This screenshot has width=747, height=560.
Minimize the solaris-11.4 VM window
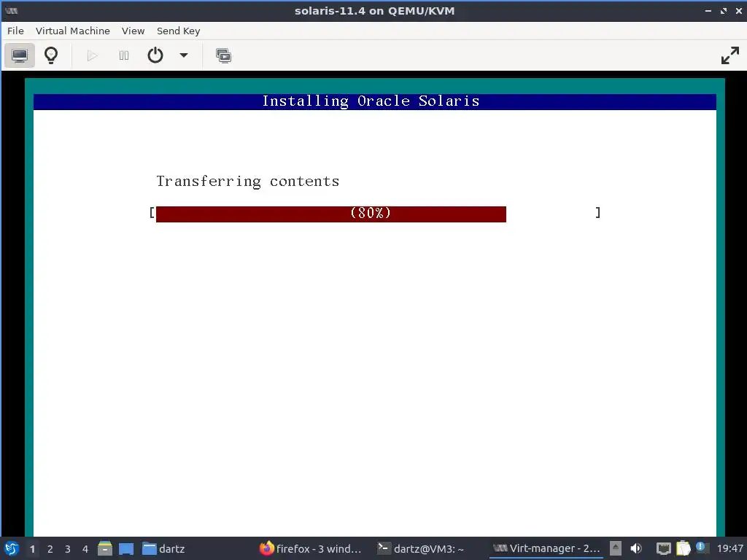click(x=708, y=10)
